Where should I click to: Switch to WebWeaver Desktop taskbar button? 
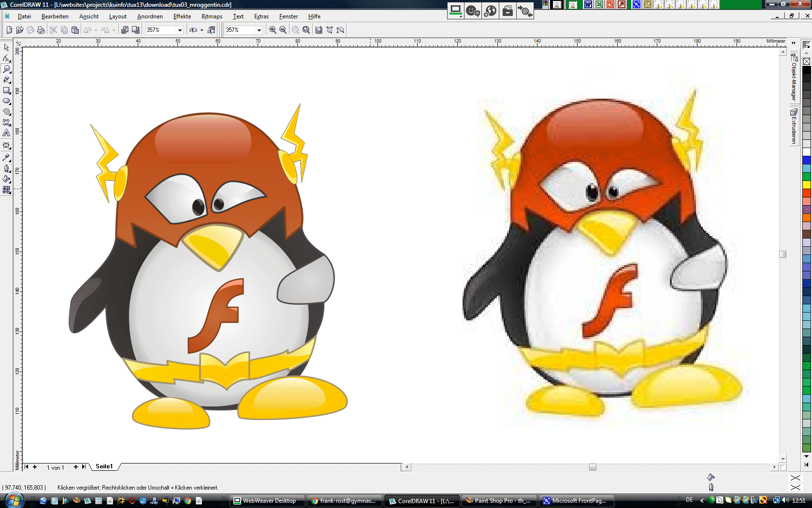268,501
